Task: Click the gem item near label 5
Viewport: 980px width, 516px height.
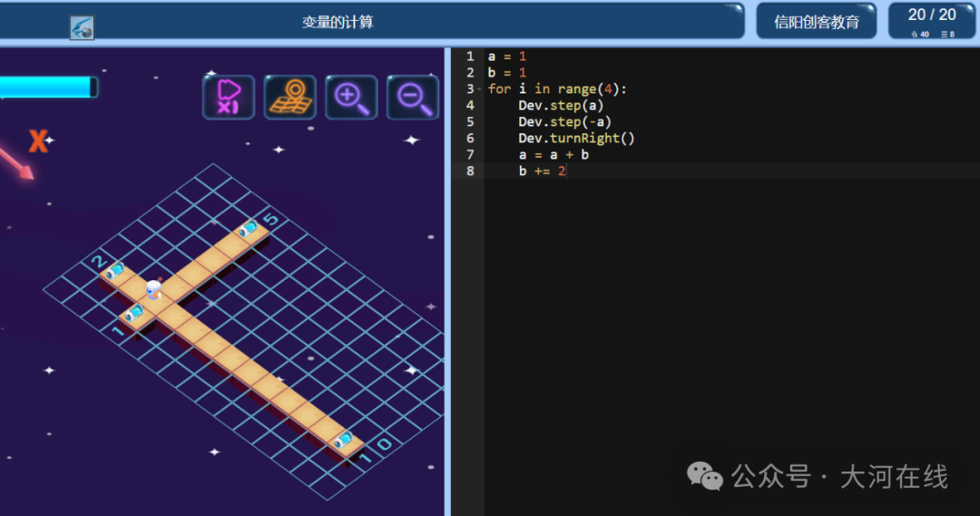Action: tap(248, 228)
